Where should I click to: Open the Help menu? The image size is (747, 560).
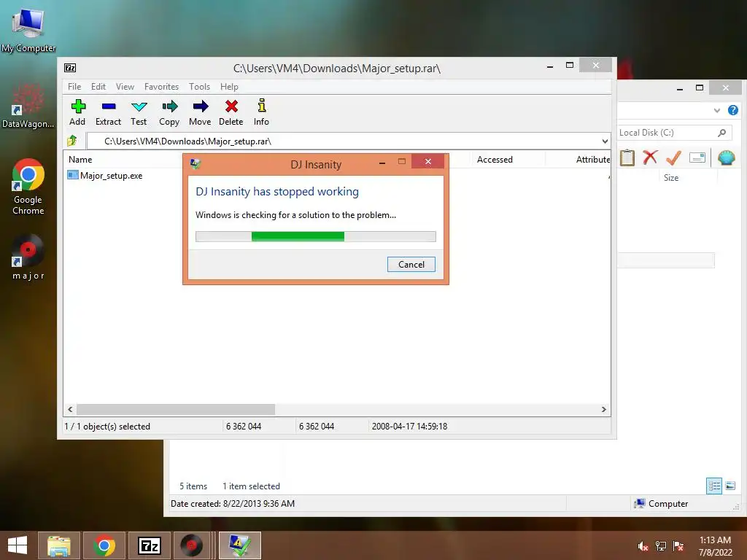click(x=229, y=87)
